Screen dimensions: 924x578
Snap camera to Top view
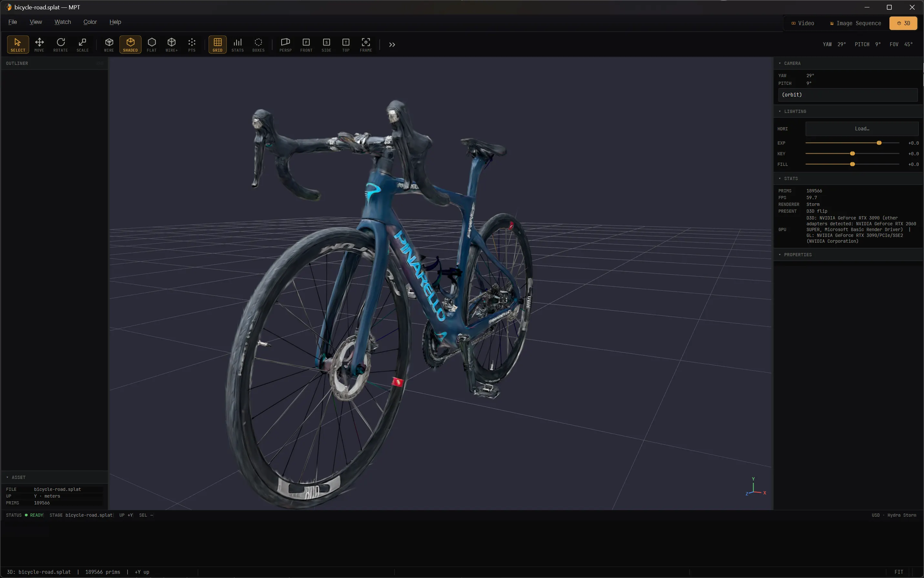pyautogui.click(x=346, y=45)
